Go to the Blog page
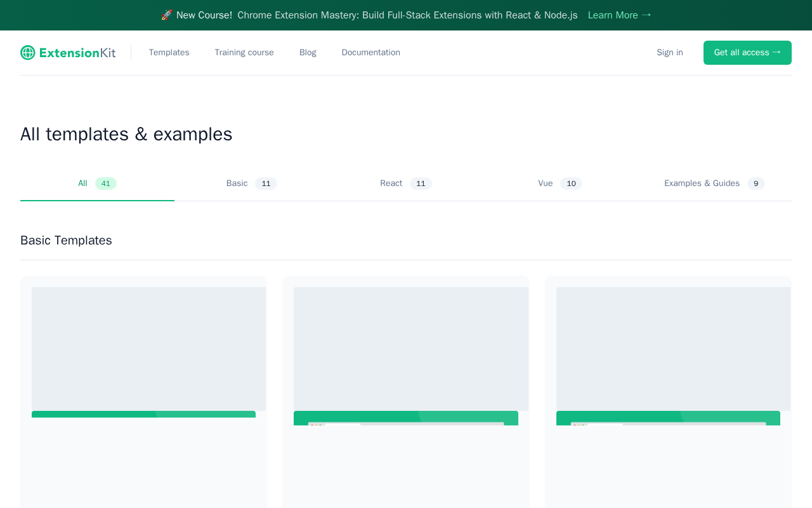 pyautogui.click(x=308, y=53)
